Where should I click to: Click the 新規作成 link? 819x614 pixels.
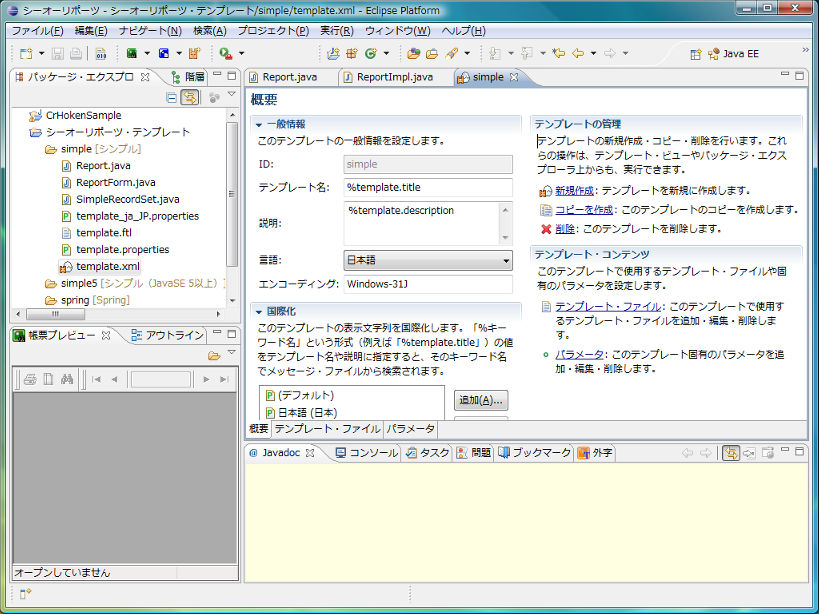point(575,191)
